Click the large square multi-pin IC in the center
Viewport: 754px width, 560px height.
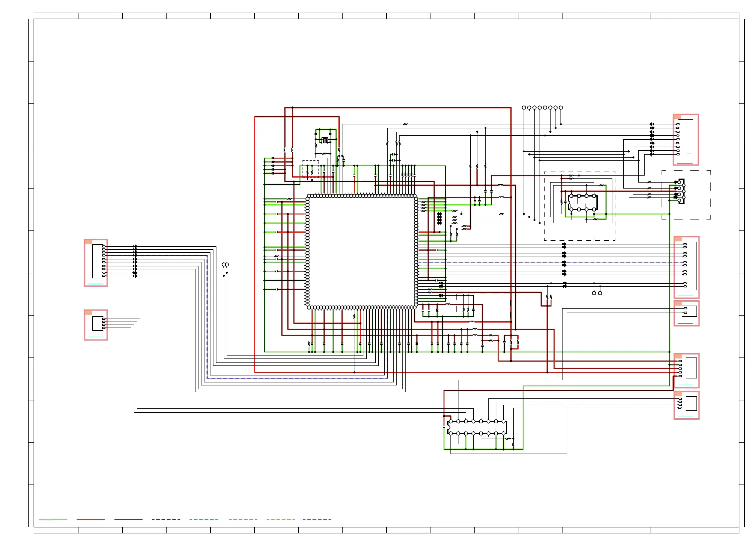(x=362, y=251)
